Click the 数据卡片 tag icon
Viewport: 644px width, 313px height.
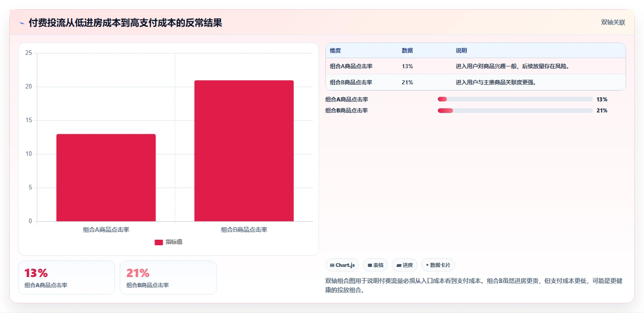[427, 265]
